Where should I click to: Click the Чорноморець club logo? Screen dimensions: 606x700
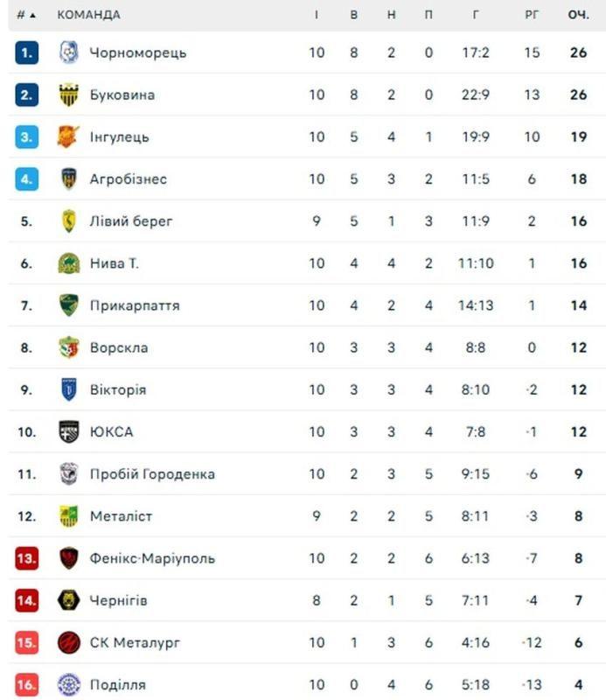68,52
